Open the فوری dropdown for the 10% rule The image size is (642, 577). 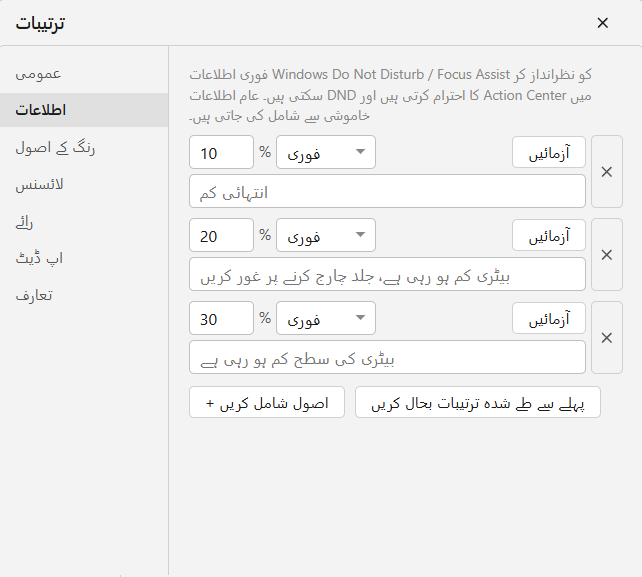326,152
